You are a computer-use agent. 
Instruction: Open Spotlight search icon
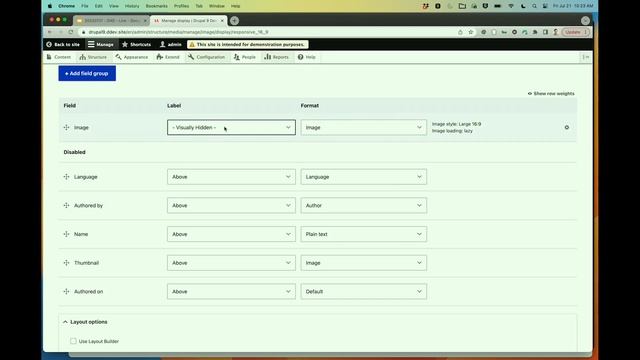coord(534,6)
